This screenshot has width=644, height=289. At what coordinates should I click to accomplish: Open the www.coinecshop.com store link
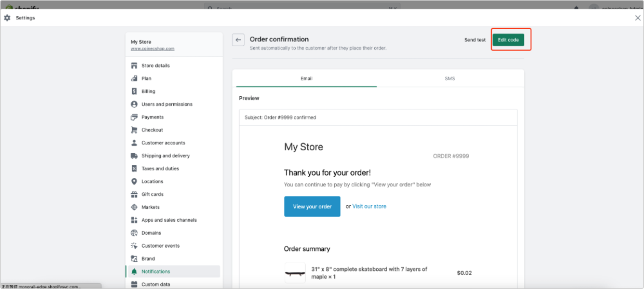click(x=153, y=48)
